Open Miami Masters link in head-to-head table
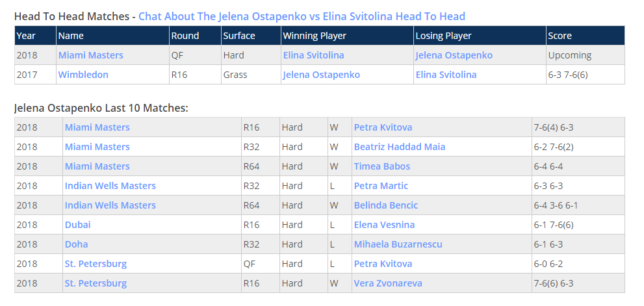The width and height of the screenshot is (644, 306). (91, 55)
